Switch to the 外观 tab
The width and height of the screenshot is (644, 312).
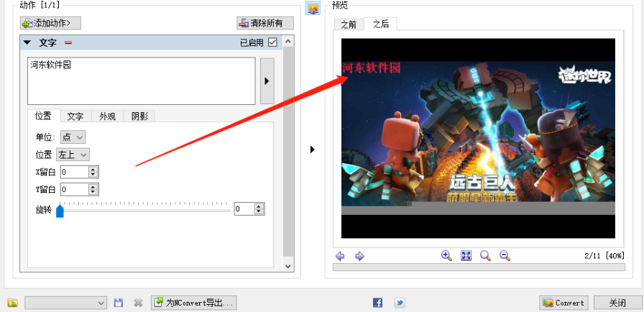[x=107, y=116]
